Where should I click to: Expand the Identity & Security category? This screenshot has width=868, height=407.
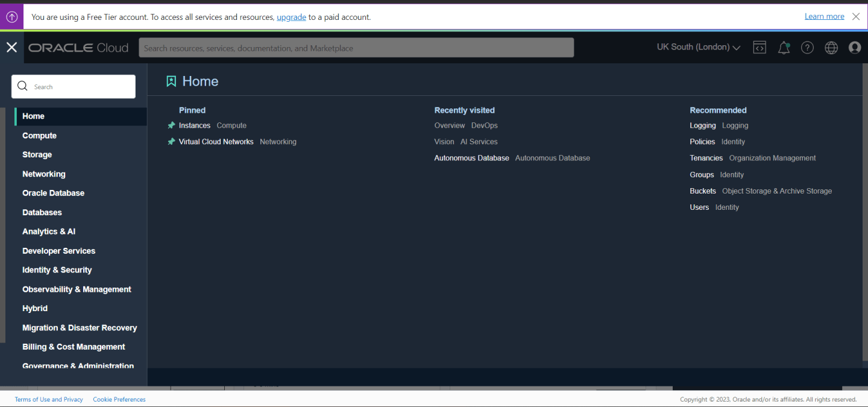(x=57, y=270)
